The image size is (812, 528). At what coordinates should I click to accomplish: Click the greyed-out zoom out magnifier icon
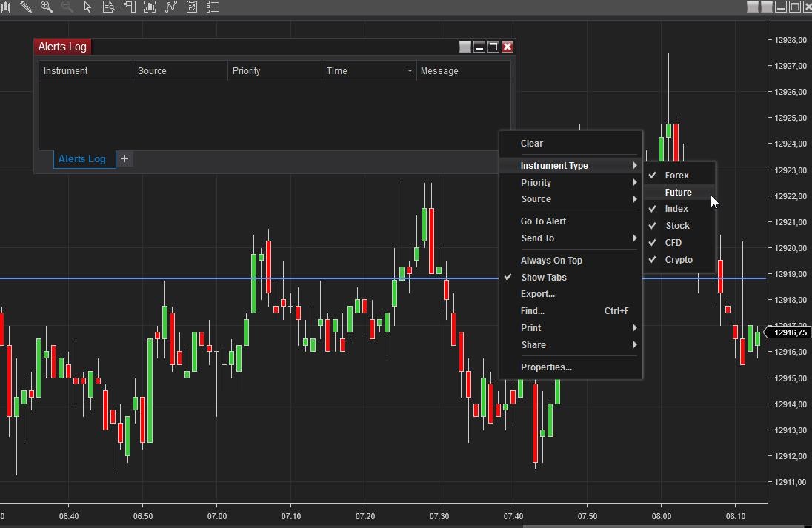(67, 7)
